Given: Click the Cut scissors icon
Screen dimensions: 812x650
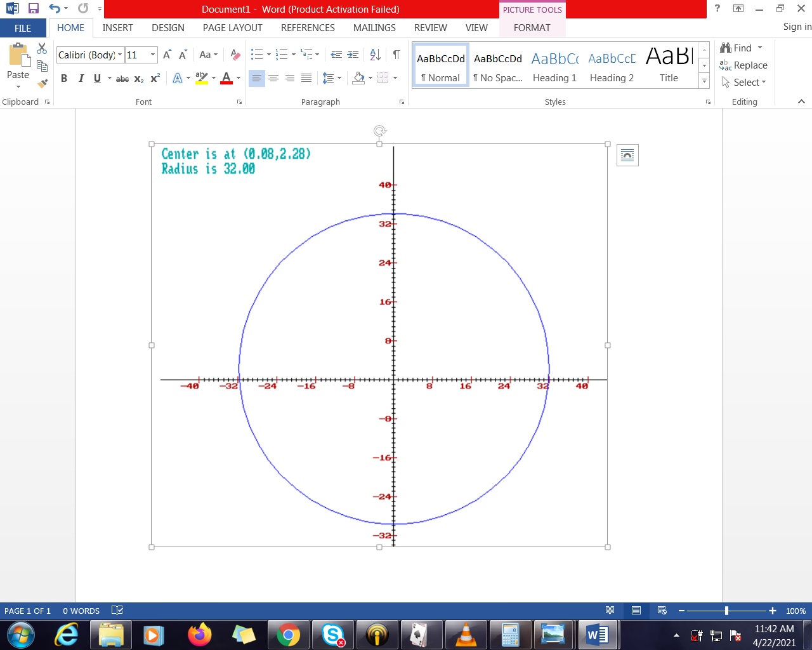Looking at the screenshot, I should 42,49.
